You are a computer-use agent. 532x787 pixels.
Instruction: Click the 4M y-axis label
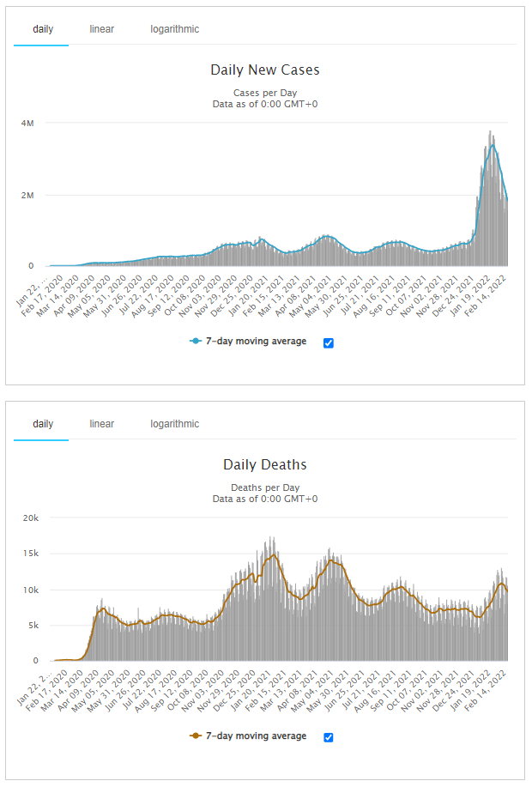[27, 124]
